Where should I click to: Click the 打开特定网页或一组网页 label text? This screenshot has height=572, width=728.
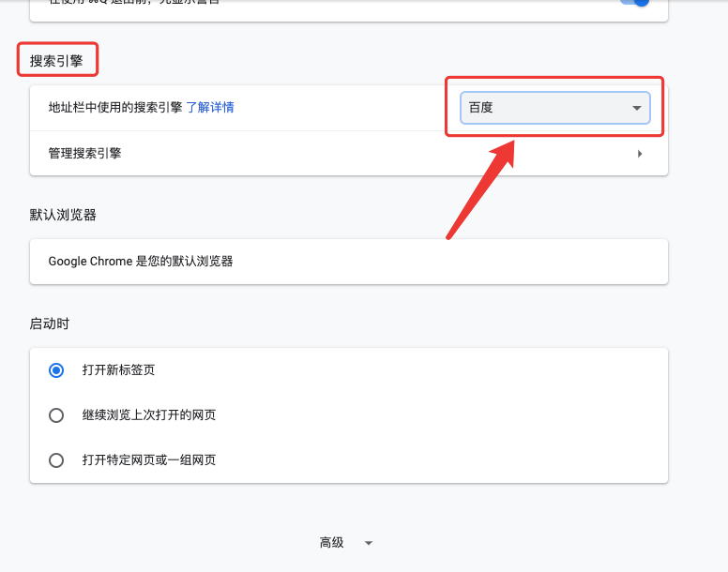(149, 459)
